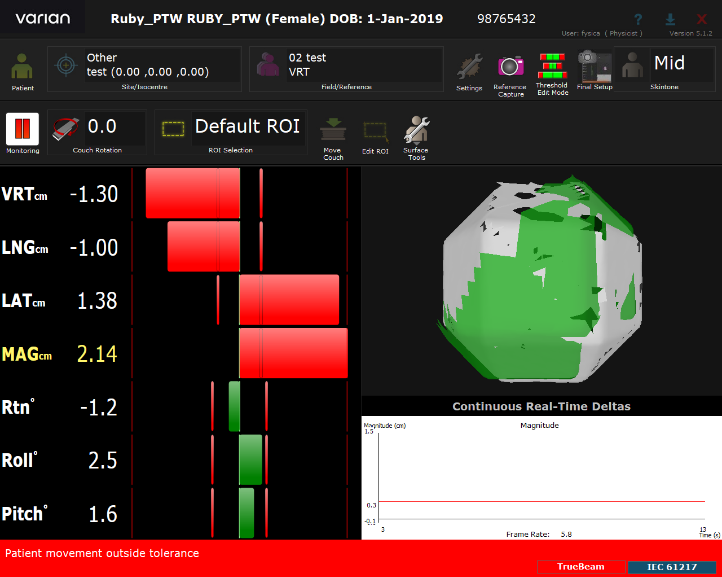Click the Couch Rotation value 0.0

tap(103, 127)
